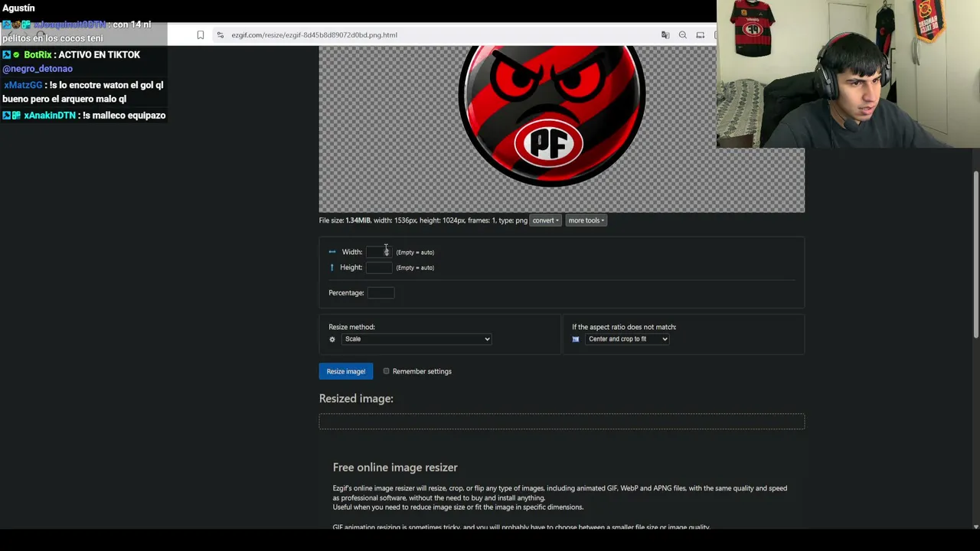The width and height of the screenshot is (980, 551).
Task: Focus the Percentage input field
Action: pos(381,292)
